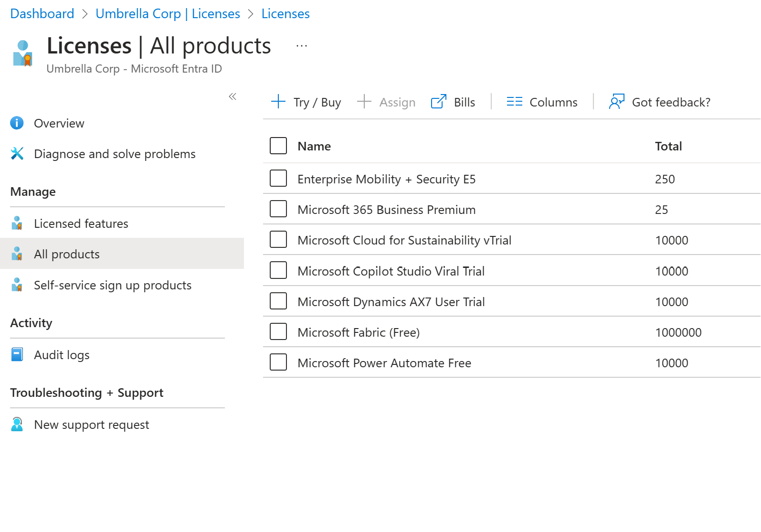The width and height of the screenshot is (761, 532).
Task: Navigate to Dashboard breadcrumb link
Action: [42, 14]
